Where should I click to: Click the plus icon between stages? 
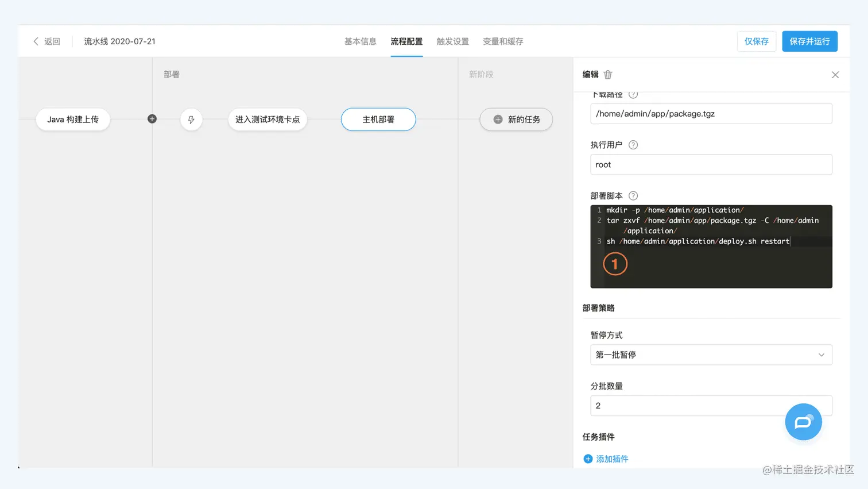pos(152,119)
